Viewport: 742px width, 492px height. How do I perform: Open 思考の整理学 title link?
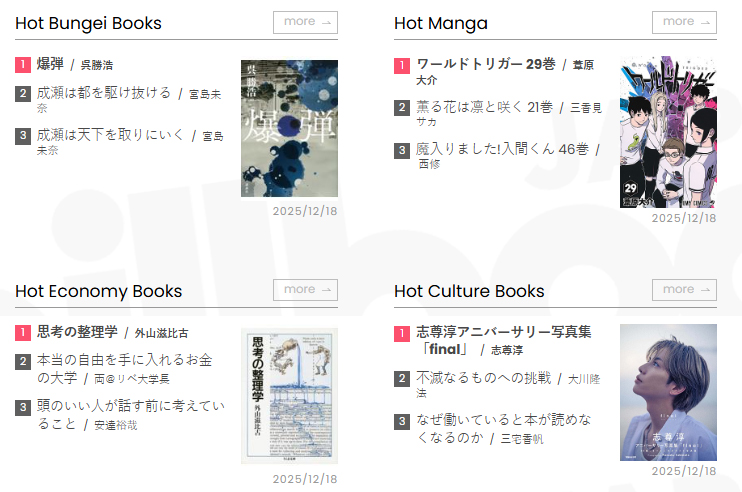tap(77, 332)
